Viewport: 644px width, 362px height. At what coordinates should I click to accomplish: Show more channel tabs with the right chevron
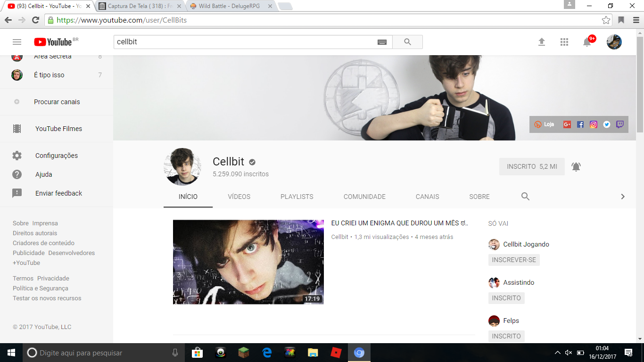(x=623, y=197)
